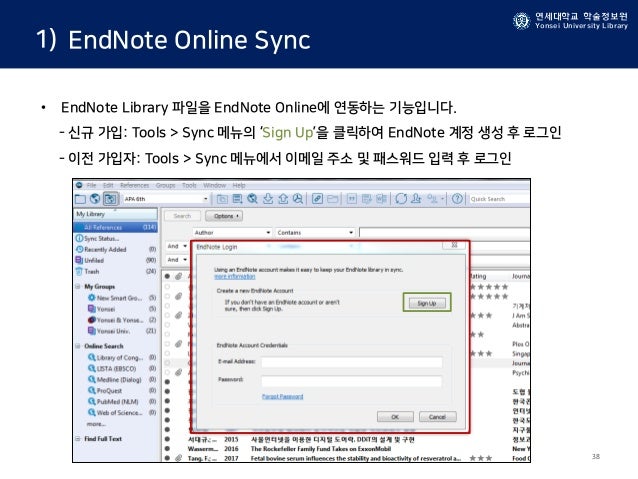Click the Library of Congress search icon
Viewport: 638px width, 479px height.
pyautogui.click(x=92, y=357)
